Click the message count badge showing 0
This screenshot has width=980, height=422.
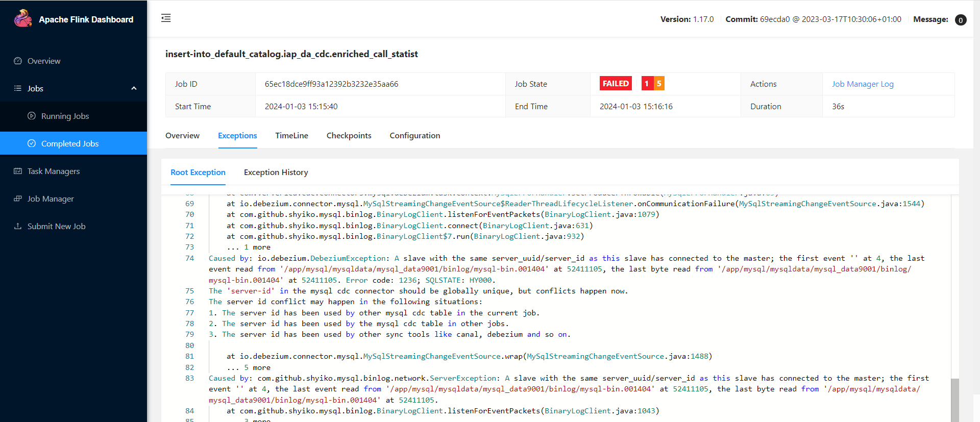961,20
